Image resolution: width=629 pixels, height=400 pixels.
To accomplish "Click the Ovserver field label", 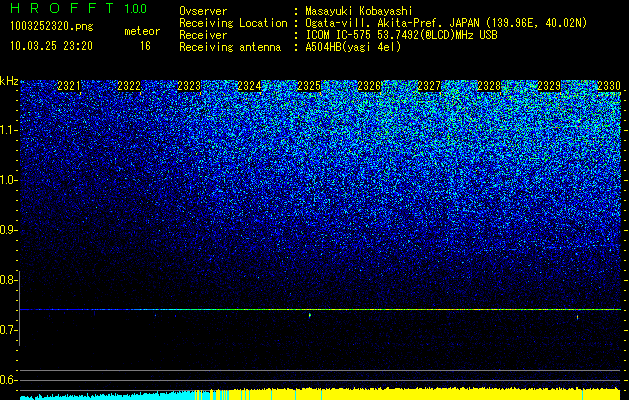I will 203,11.
